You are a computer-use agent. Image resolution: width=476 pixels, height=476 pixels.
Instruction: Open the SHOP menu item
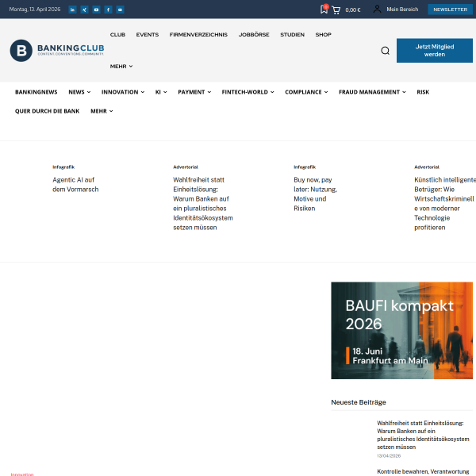tap(324, 35)
